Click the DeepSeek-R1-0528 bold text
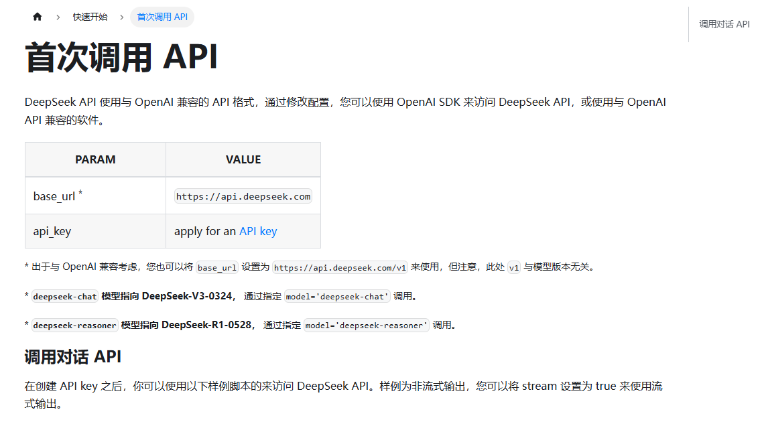Screen dimensions: 762x428 coord(207,325)
